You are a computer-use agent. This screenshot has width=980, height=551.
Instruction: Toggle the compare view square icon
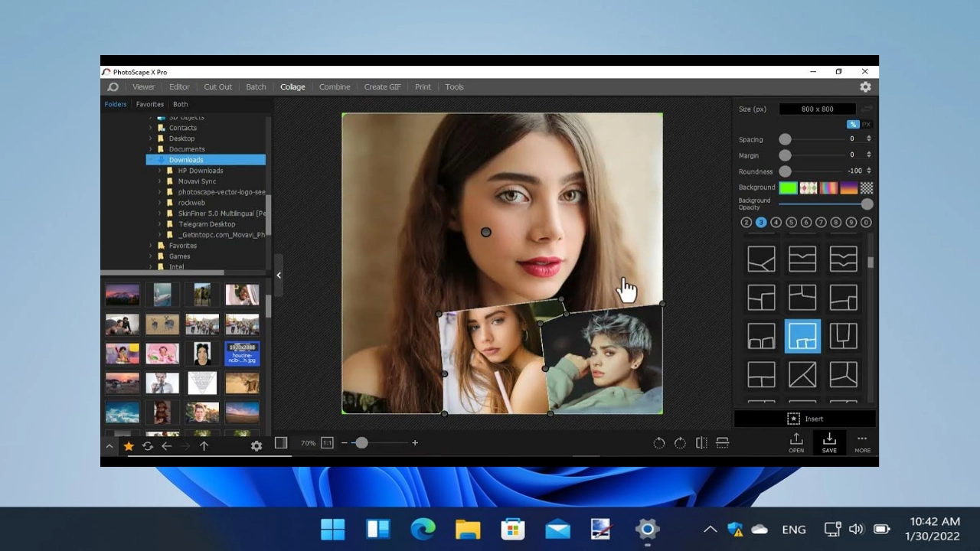[281, 443]
